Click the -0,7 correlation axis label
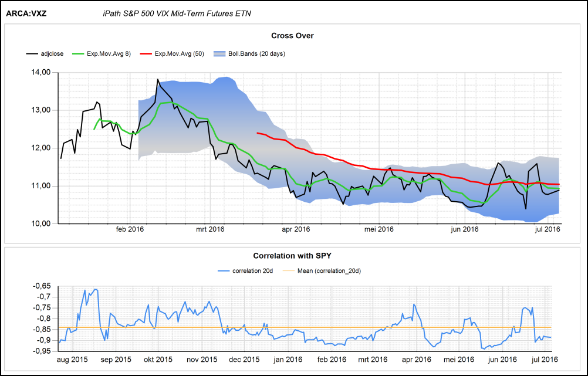This screenshot has height=376, width=588. click(44, 297)
